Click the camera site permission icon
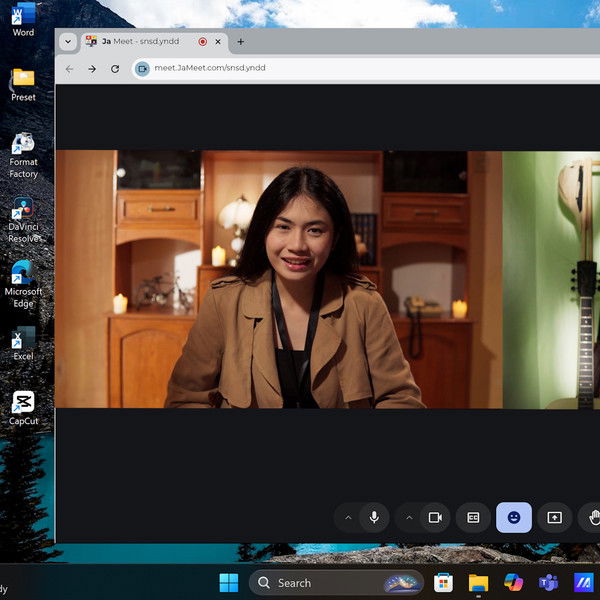Screen dimensions: 600x600 142,69
